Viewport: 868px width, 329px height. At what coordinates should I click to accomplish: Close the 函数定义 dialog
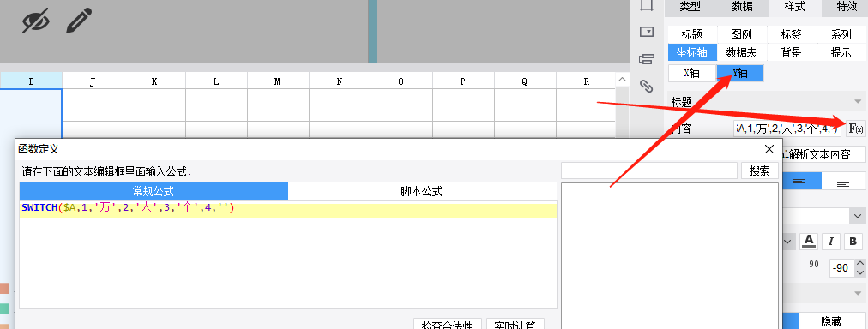(x=769, y=149)
